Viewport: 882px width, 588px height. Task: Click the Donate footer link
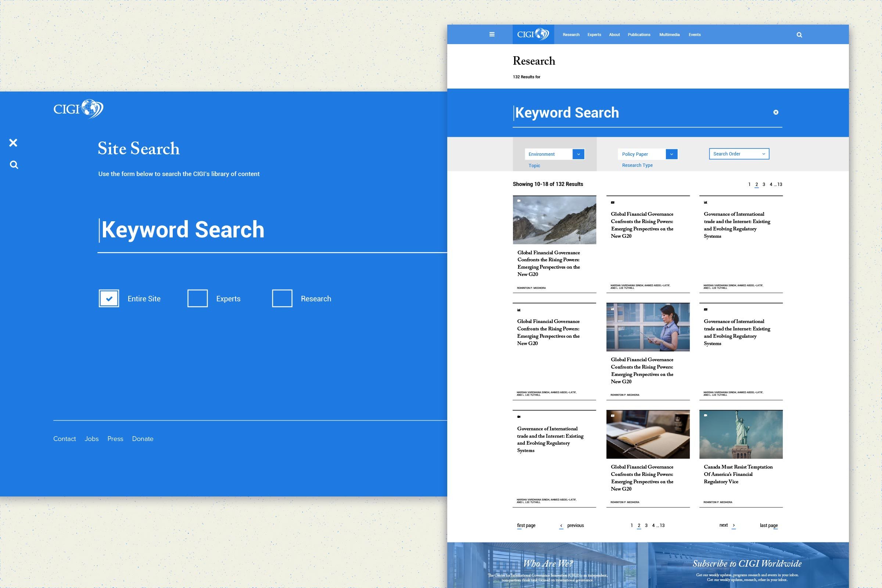[x=143, y=439]
